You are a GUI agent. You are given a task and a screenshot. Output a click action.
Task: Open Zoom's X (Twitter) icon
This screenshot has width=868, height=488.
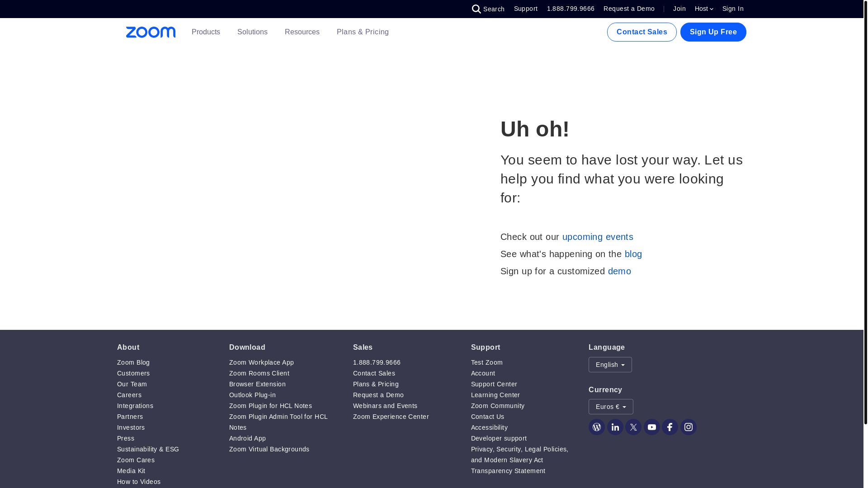[x=633, y=427]
